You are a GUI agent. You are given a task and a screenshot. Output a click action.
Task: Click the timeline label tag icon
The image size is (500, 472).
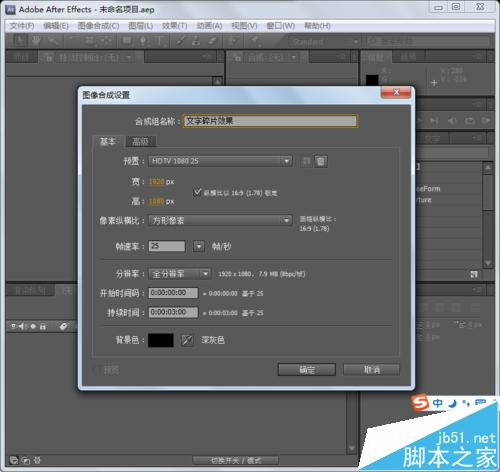point(63,326)
